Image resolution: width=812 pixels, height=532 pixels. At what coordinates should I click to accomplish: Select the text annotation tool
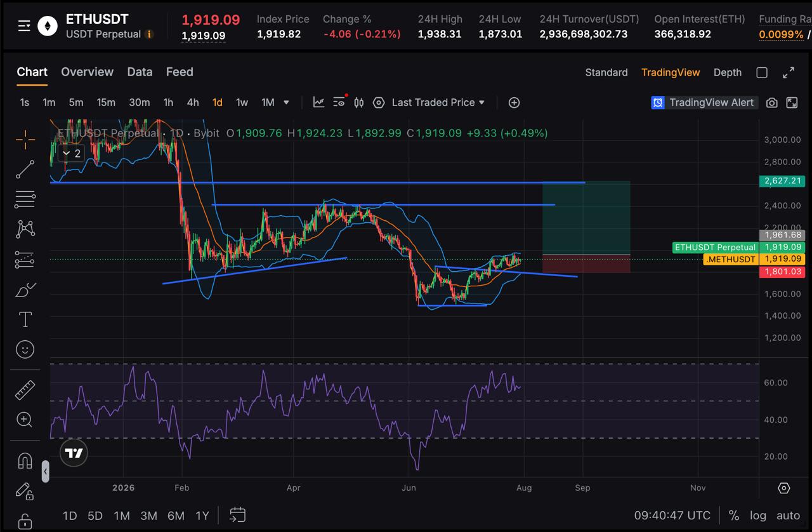click(25, 319)
